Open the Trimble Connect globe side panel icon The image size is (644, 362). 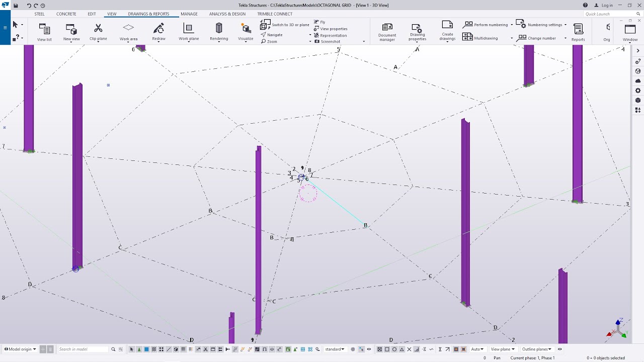[x=638, y=71]
